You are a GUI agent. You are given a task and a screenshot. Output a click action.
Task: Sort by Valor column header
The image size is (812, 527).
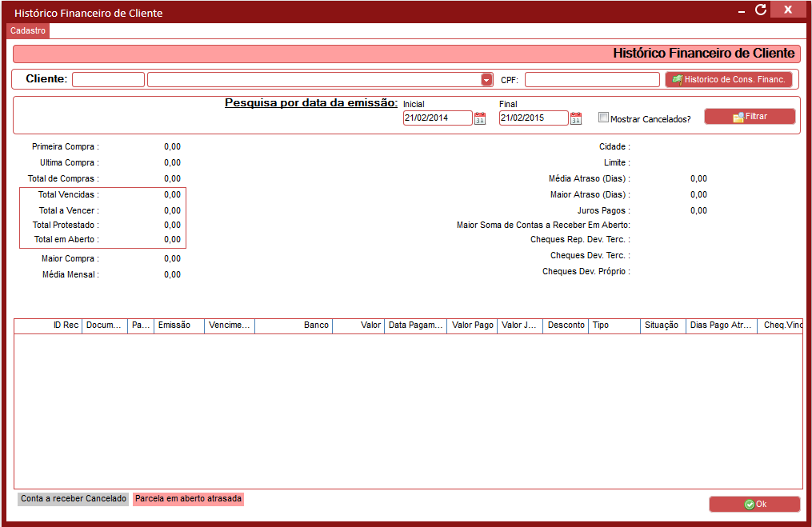358,325
